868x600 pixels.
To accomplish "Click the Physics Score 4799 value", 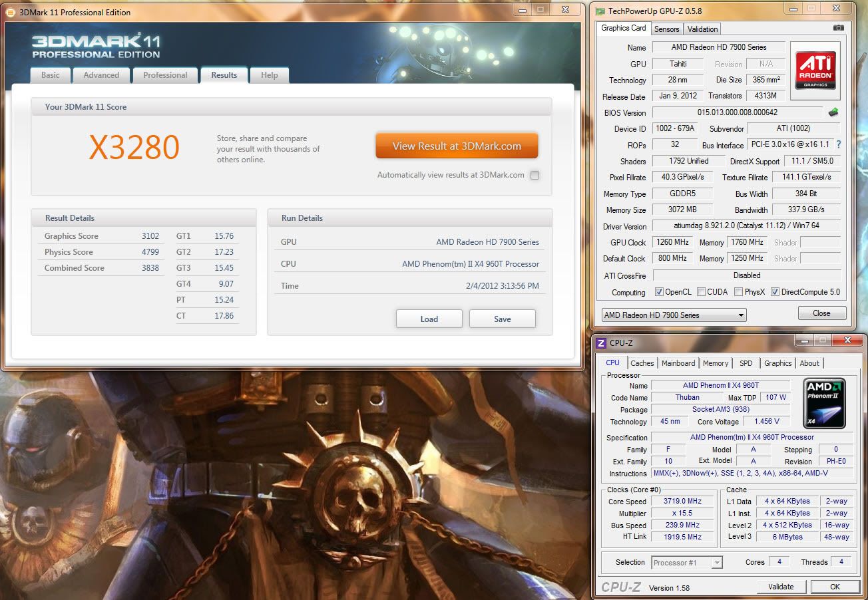I will pos(150,252).
